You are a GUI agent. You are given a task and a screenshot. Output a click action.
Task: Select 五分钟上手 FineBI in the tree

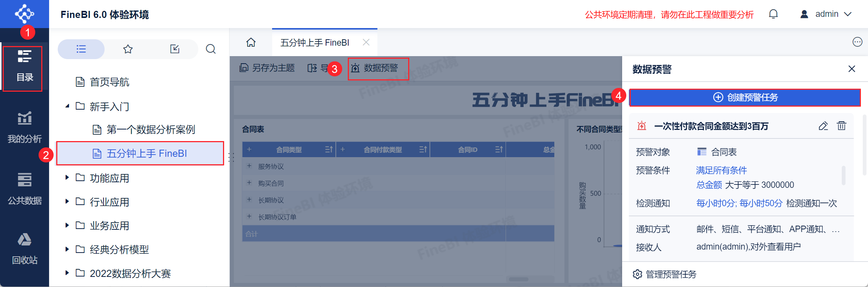click(x=140, y=153)
